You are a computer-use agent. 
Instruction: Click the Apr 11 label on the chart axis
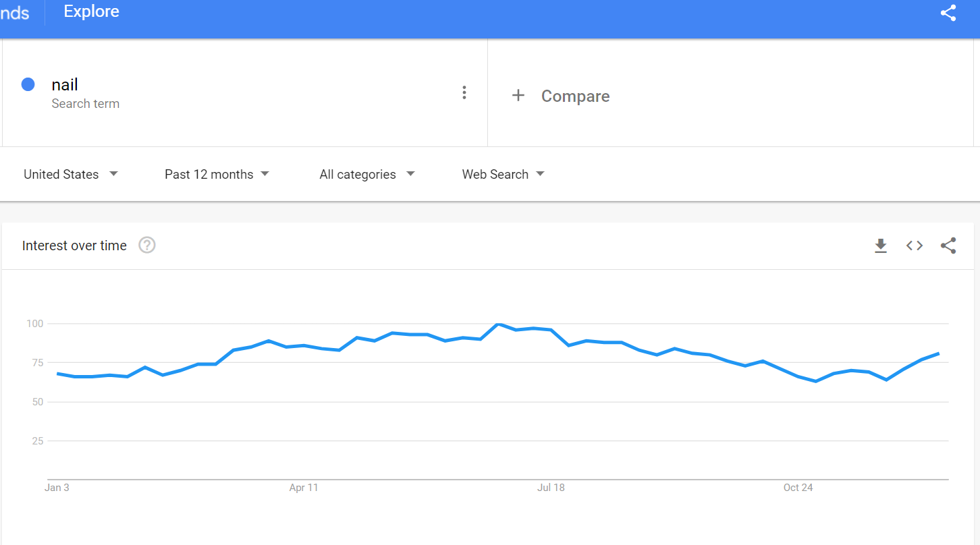(303, 488)
